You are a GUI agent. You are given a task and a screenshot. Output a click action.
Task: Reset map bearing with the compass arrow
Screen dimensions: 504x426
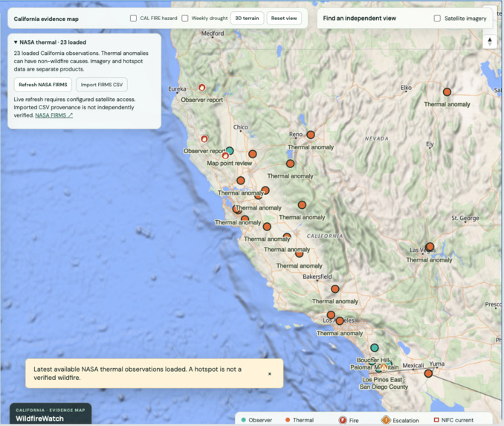pyautogui.click(x=490, y=42)
